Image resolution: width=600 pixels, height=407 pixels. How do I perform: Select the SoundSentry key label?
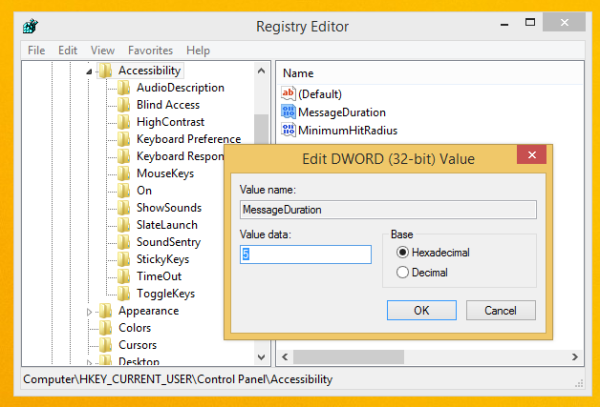pos(169,242)
